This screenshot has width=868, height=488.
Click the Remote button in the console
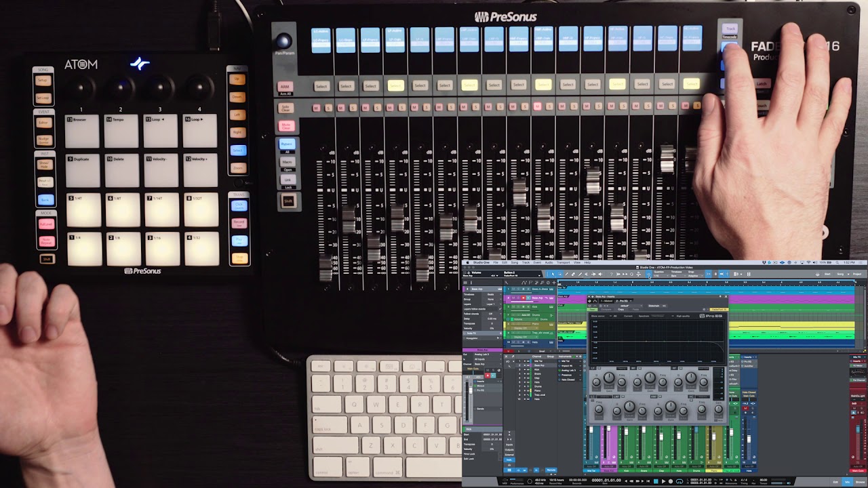[551, 470]
